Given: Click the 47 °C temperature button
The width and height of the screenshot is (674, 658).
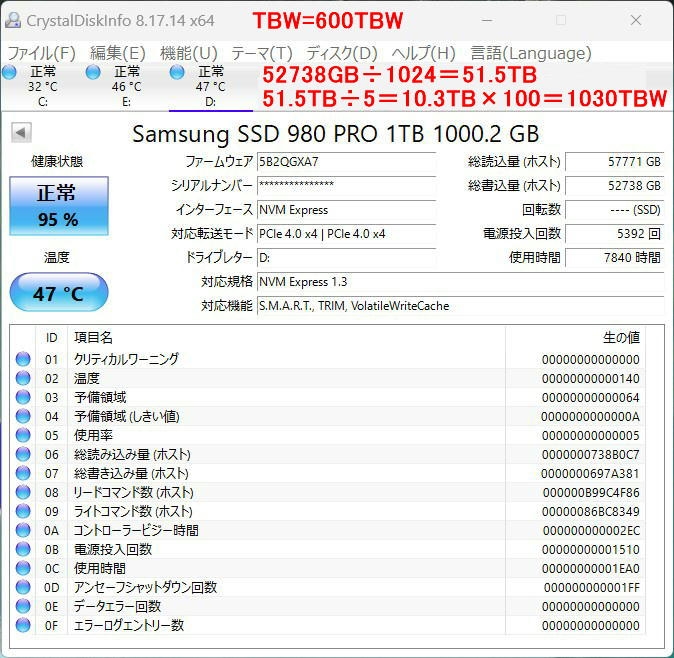Looking at the screenshot, I should click(59, 292).
